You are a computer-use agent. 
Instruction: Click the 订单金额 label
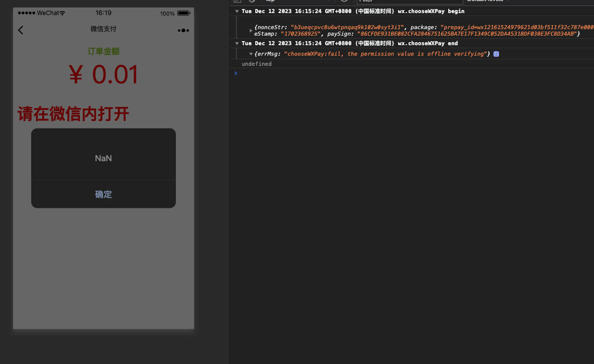pyautogui.click(x=104, y=51)
